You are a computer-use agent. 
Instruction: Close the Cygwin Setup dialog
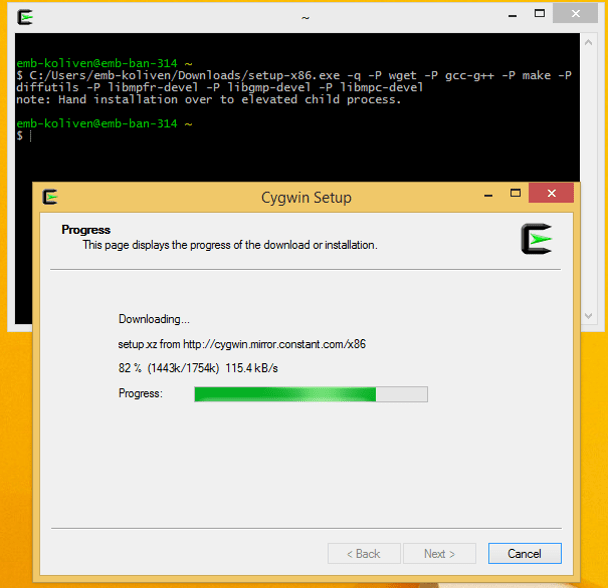coord(551,193)
